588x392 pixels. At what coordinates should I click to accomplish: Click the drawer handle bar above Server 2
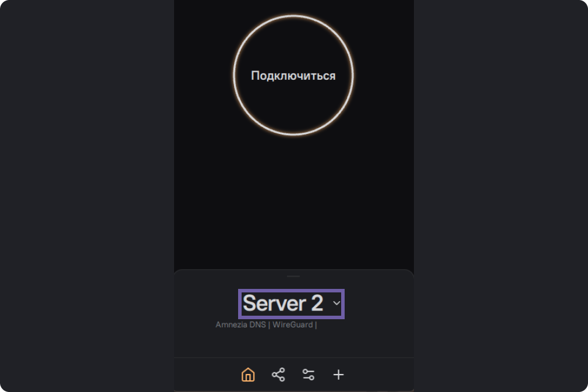[x=293, y=276]
